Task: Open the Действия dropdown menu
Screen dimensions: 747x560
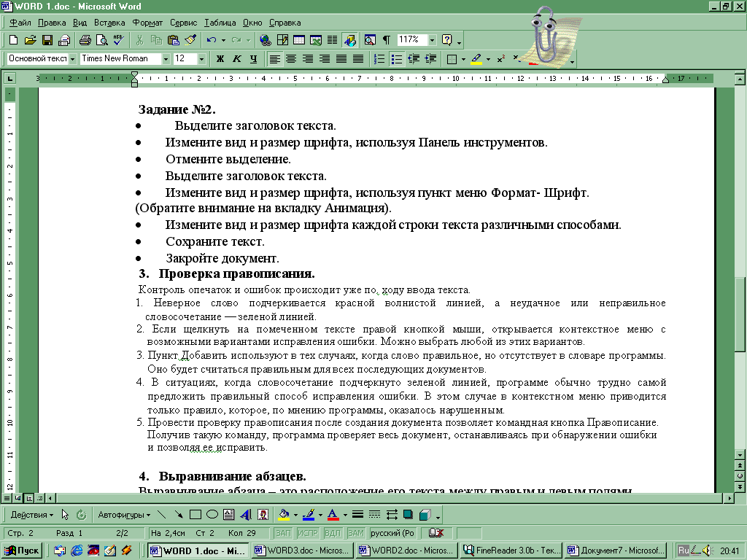Action: tap(32, 514)
